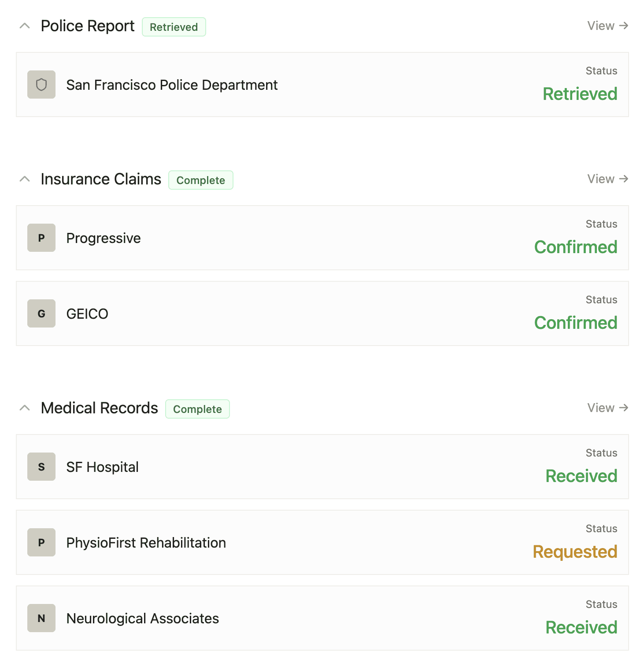Click the Retrieved badge next to Police Report

click(x=174, y=27)
